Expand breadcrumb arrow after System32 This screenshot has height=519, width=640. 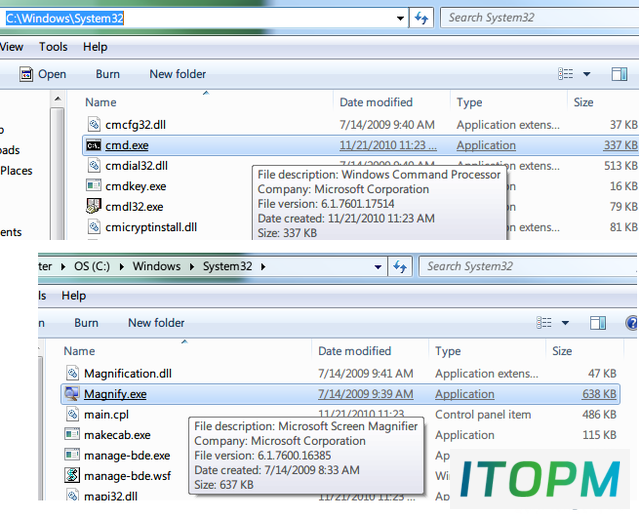tap(263, 267)
